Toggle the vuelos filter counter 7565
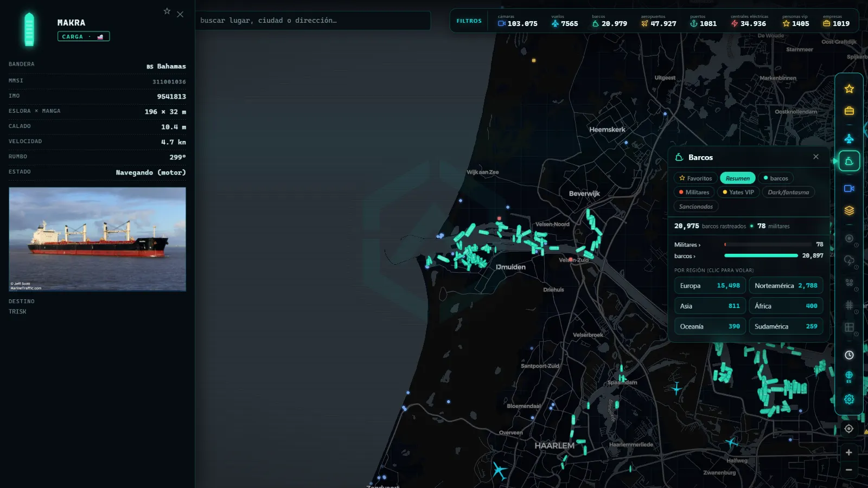Image resolution: width=868 pixels, height=488 pixels. click(565, 21)
